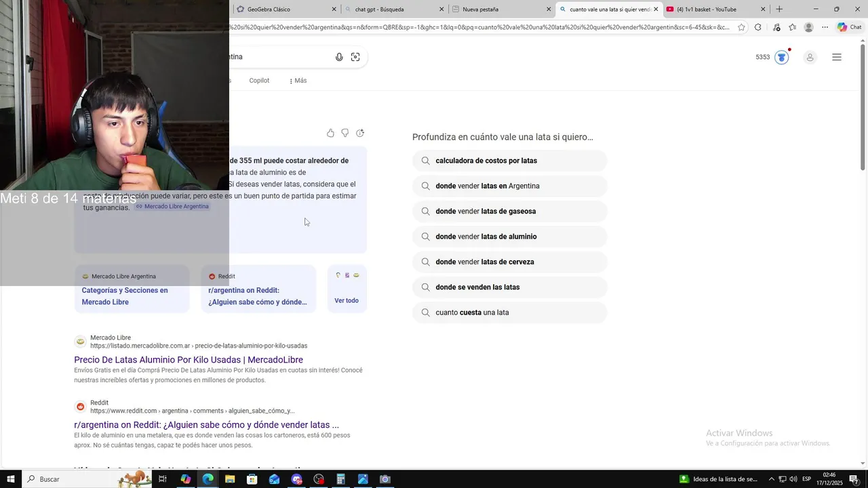Image resolution: width=868 pixels, height=488 pixels.
Task: Open Microsoft Store from the taskbar
Action: [x=252, y=479]
